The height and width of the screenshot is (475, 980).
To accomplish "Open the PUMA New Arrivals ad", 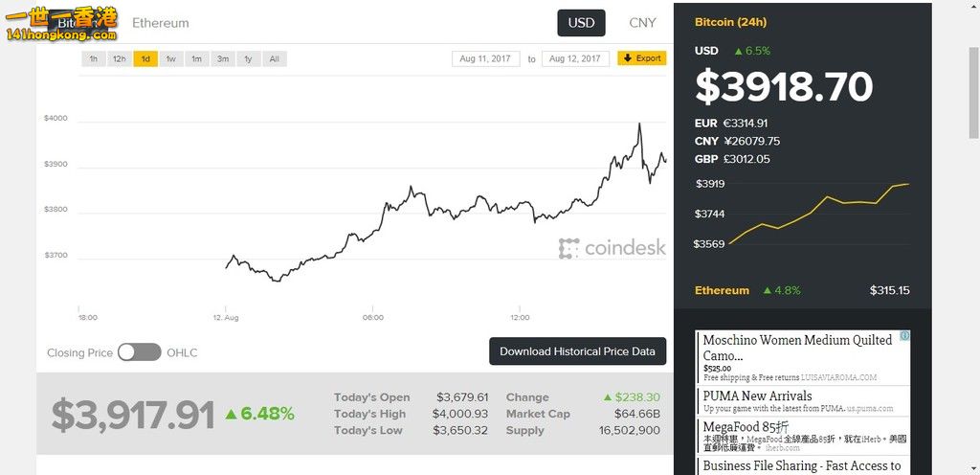I will (x=757, y=396).
